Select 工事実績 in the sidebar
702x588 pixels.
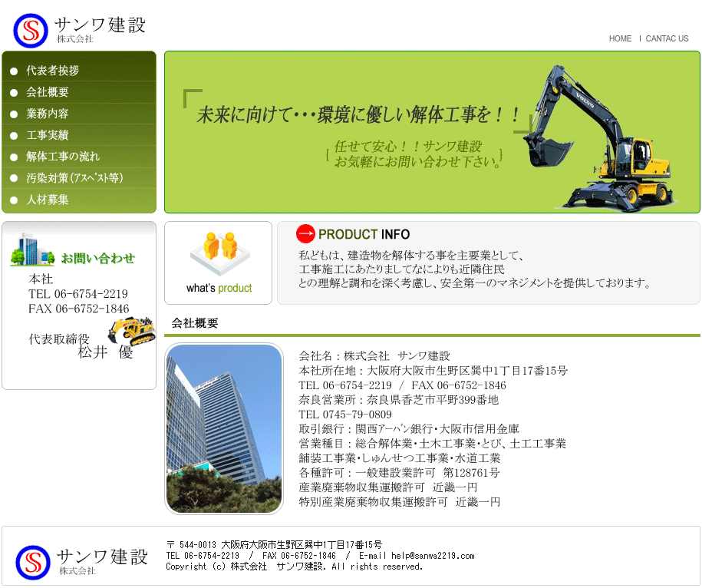pyautogui.click(x=48, y=135)
